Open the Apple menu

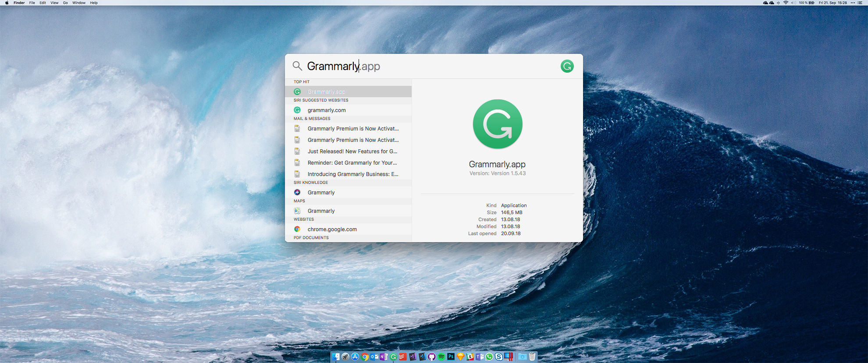tap(7, 3)
